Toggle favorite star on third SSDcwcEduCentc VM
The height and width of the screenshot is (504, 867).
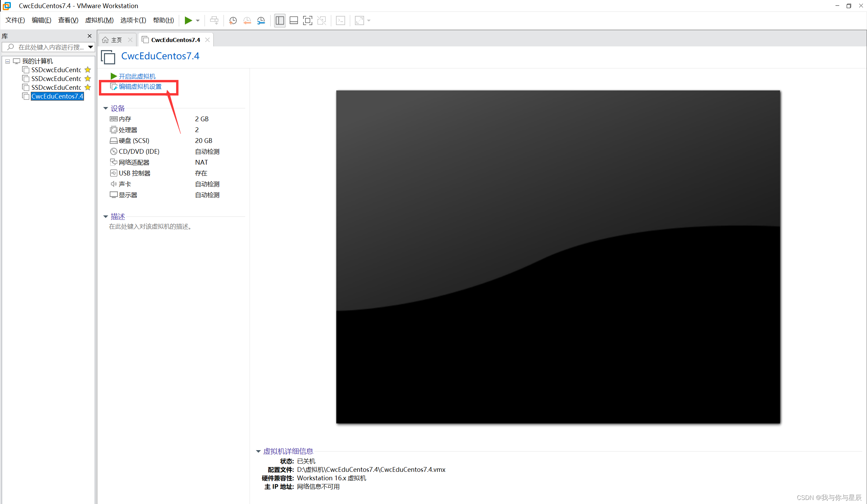tap(88, 87)
